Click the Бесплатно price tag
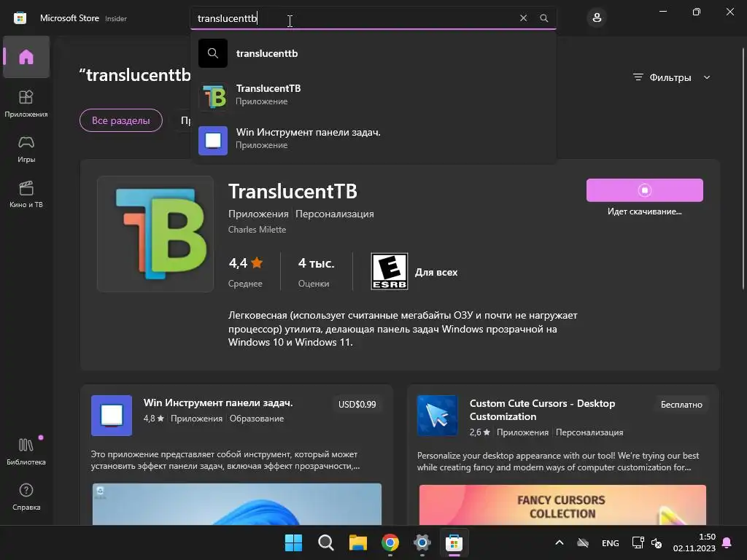Image resolution: width=747 pixels, height=560 pixels. (681, 404)
